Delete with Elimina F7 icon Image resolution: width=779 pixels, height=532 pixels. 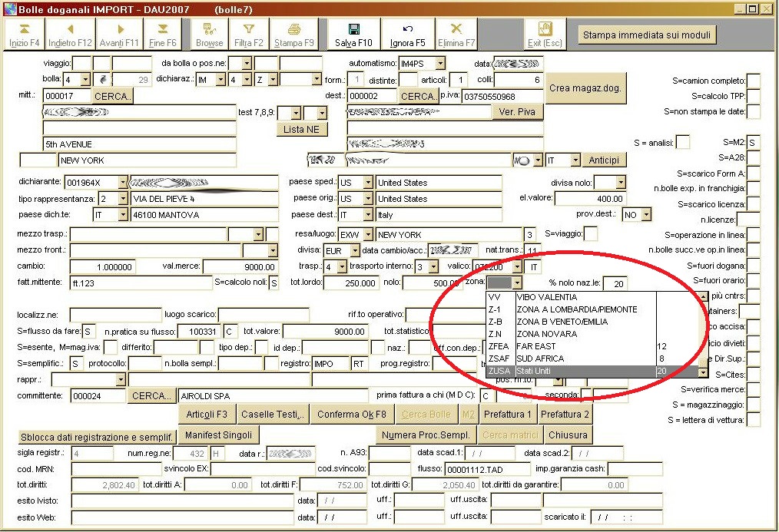pyautogui.click(x=456, y=35)
